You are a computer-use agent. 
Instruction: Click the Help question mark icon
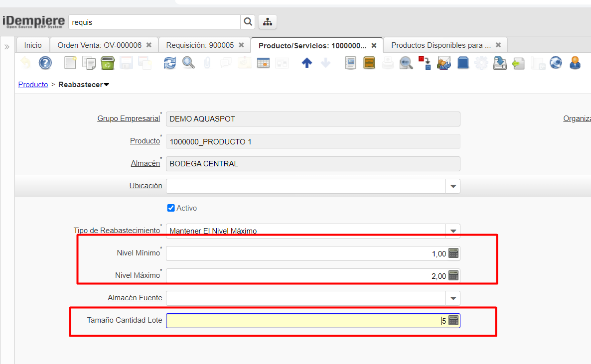[x=45, y=63]
